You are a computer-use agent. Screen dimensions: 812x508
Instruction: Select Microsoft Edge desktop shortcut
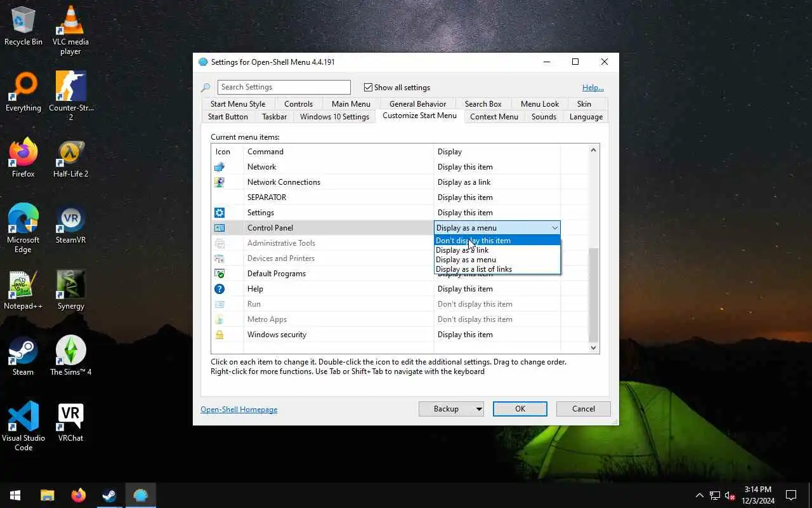point(23,229)
